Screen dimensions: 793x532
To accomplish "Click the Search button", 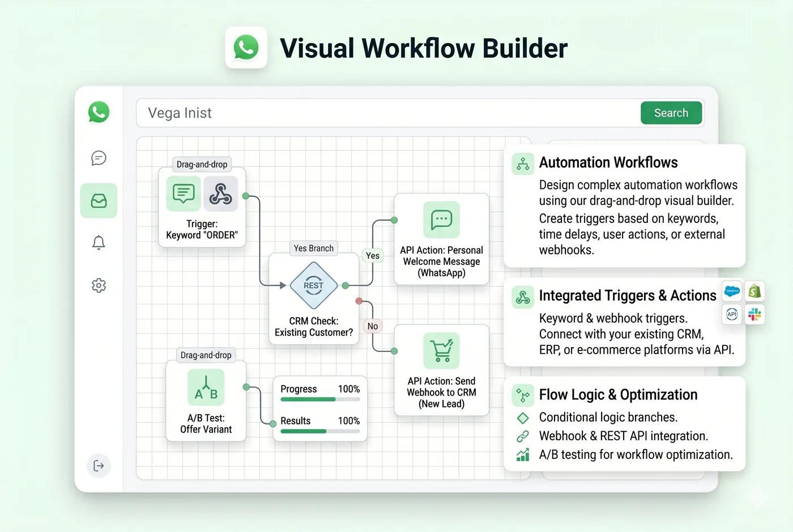I will (x=671, y=113).
